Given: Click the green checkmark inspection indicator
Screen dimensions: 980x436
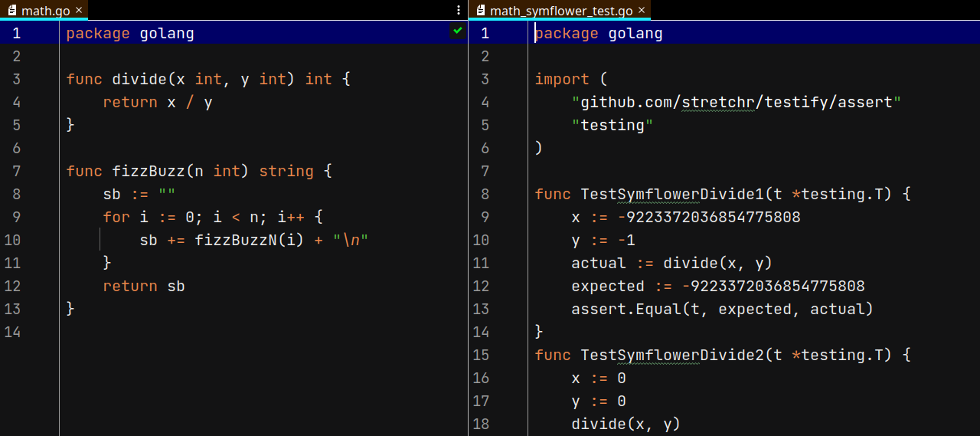Looking at the screenshot, I should click(x=458, y=30).
